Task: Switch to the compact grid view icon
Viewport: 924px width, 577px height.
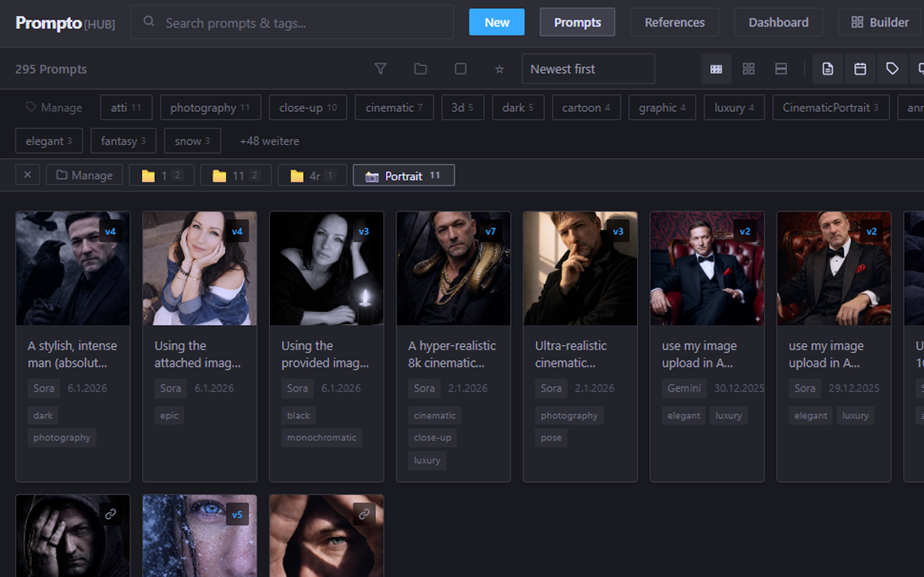Action: [x=716, y=69]
